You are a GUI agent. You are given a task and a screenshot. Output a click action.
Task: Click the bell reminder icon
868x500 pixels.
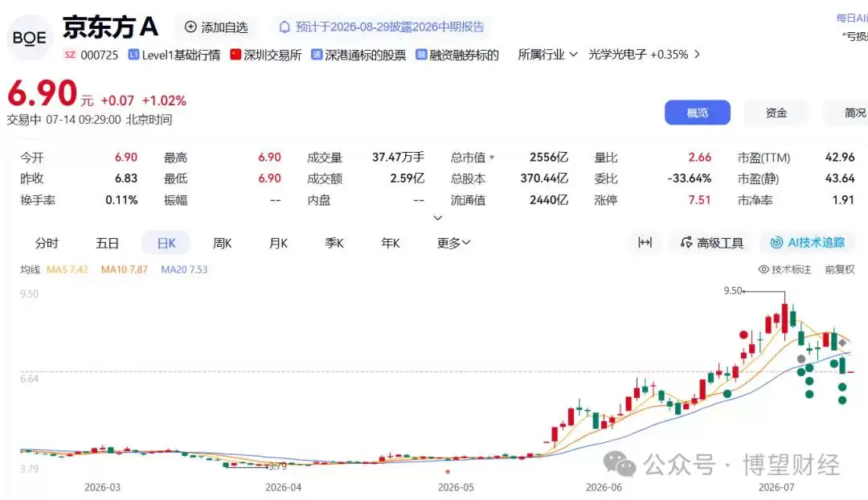point(285,27)
